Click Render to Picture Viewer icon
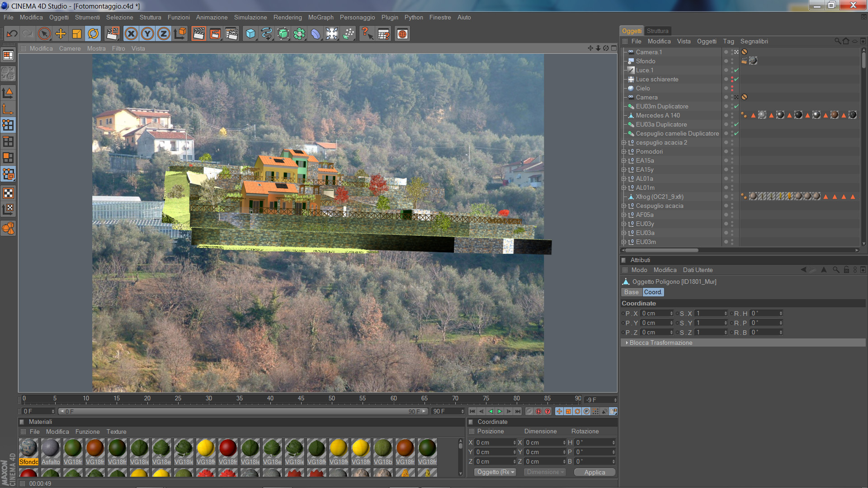This screenshot has height=488, width=868. click(215, 34)
